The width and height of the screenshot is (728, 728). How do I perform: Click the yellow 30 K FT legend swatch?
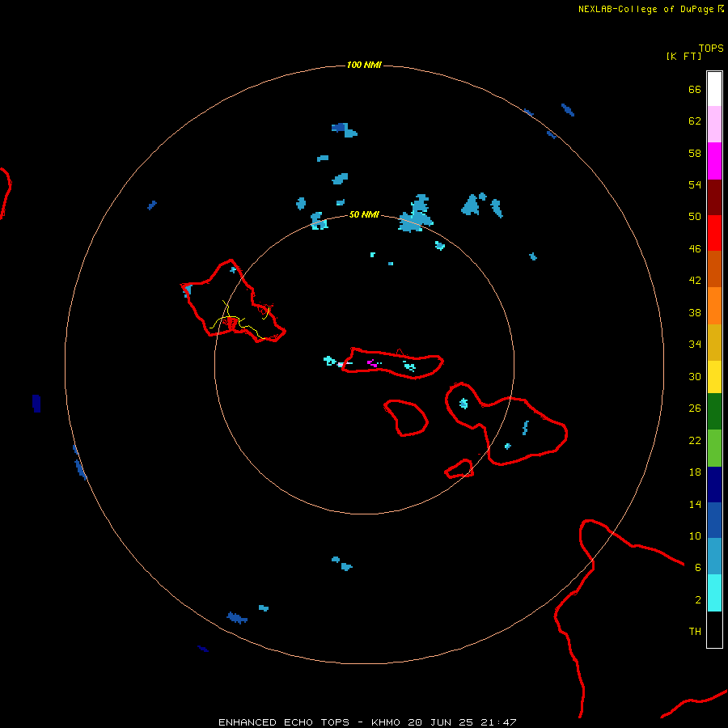click(714, 377)
